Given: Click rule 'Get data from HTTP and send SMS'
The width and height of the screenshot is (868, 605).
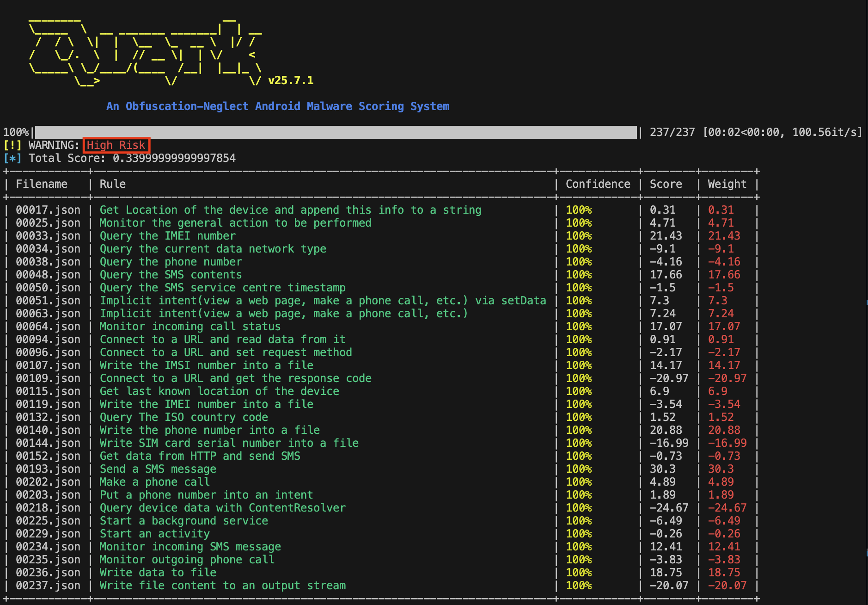Looking at the screenshot, I should pos(200,456).
